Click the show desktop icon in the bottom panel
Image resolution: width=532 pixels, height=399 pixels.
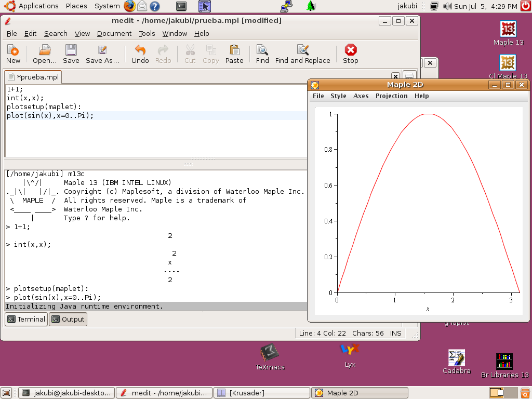(7, 393)
